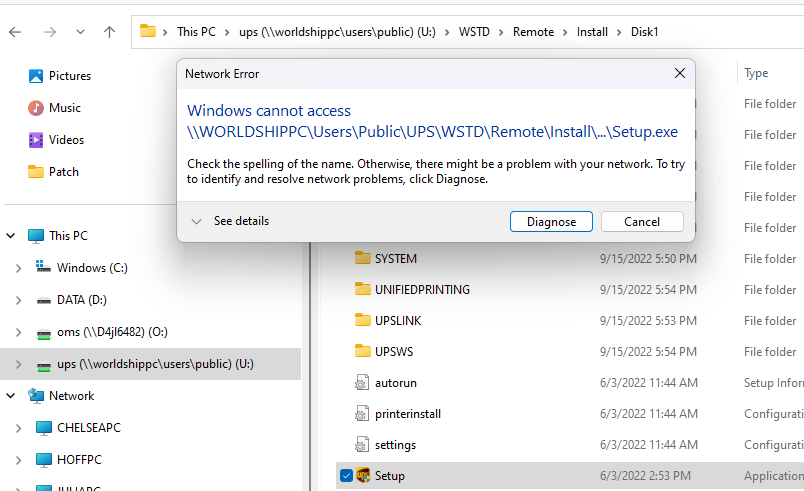This screenshot has width=804, height=491.
Task: Select the UPSLINK folder icon
Action: pyautogui.click(x=363, y=320)
